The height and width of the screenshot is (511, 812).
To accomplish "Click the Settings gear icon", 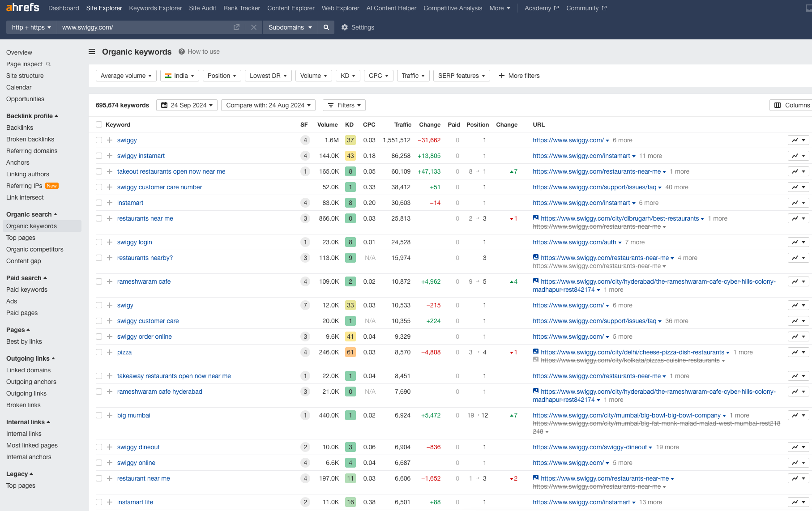I will [x=345, y=27].
